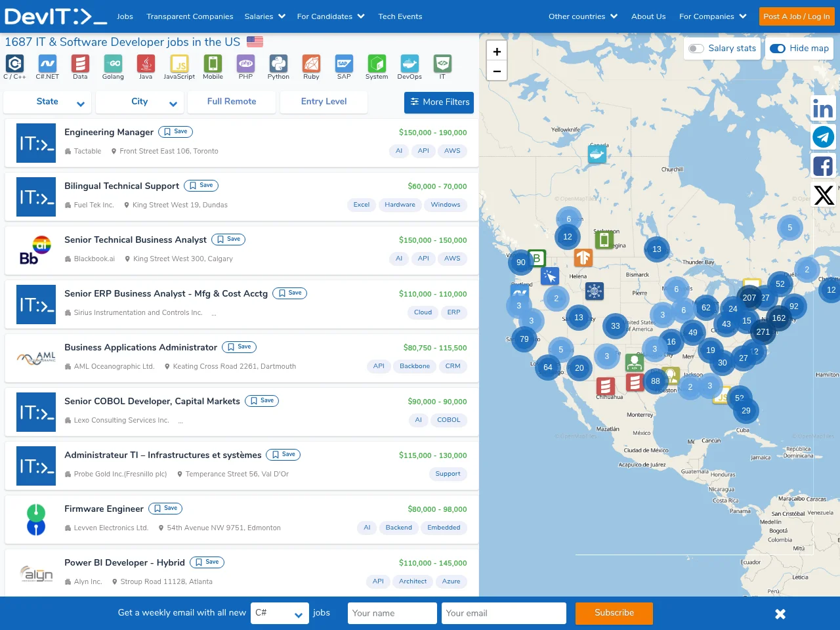Choose the SAP category icon
The height and width of the screenshot is (630, 840).
(344, 63)
